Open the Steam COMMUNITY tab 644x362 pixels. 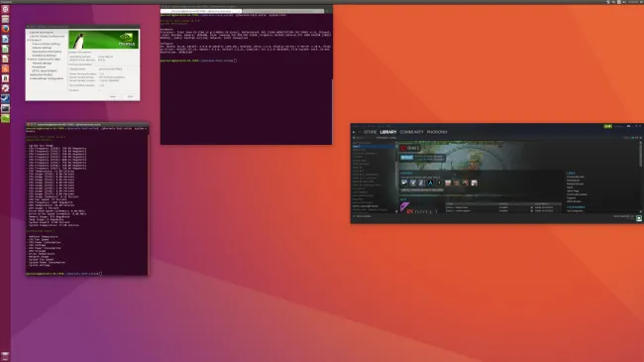point(411,132)
